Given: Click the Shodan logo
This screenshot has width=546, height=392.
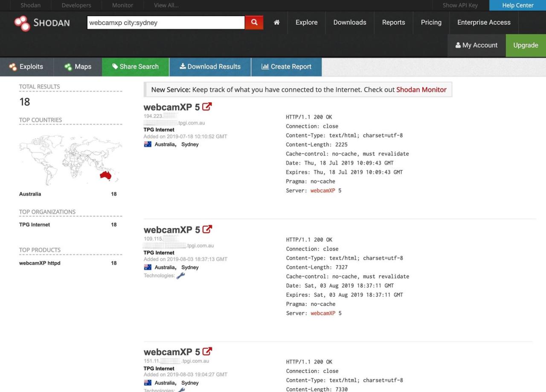Looking at the screenshot, I should point(42,23).
